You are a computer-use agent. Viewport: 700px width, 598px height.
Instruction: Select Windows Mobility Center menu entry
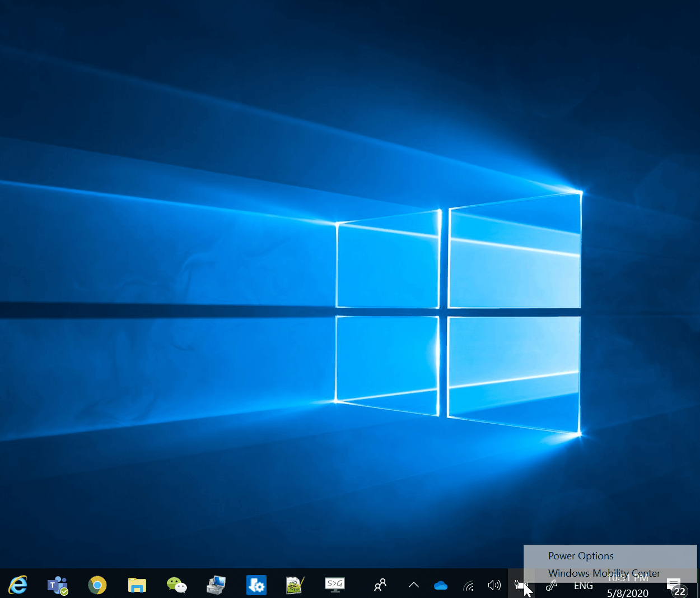click(x=604, y=573)
